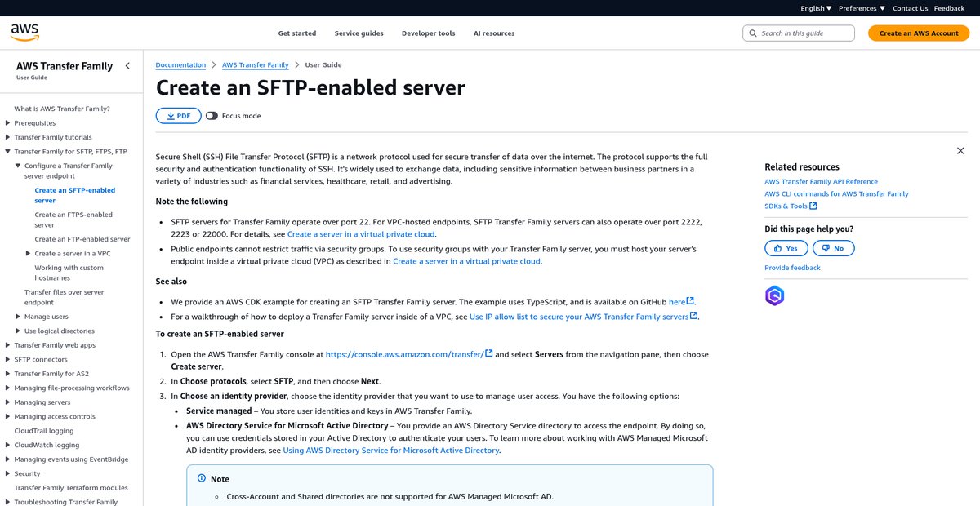Expand Transfer Family tutorials
The width and height of the screenshot is (980, 506).
tap(7, 138)
